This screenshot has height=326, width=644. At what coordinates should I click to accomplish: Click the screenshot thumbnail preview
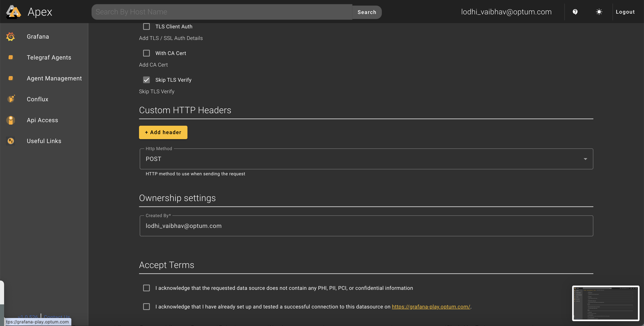pos(605,303)
